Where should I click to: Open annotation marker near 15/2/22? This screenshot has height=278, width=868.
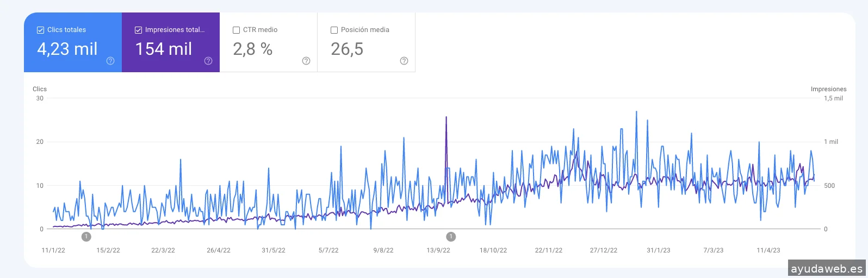pyautogui.click(x=86, y=237)
